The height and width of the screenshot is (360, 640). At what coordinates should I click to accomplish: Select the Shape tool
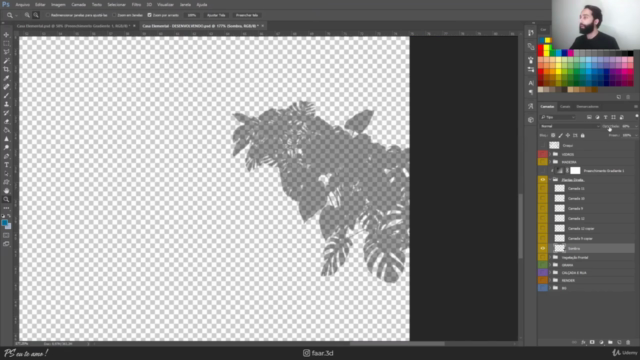tap(7, 182)
